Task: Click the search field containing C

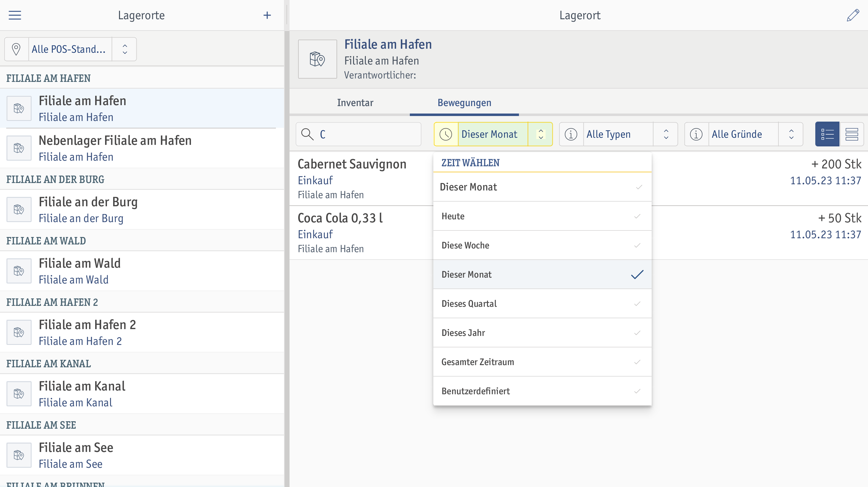Action: 359,134
